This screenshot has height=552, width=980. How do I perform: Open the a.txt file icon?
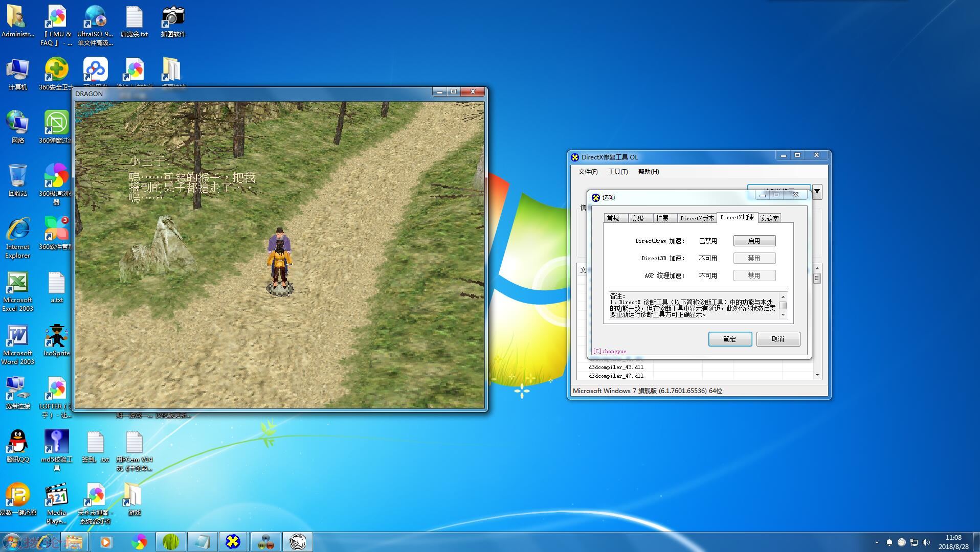pyautogui.click(x=56, y=287)
